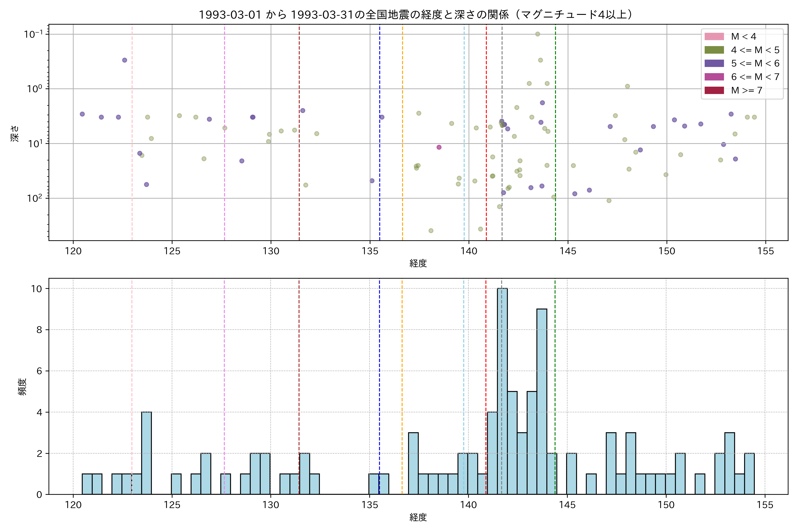This screenshot has width=798, height=532.
Task: Click the purple 5 <= M < 6 swatch
Action: pos(714,63)
